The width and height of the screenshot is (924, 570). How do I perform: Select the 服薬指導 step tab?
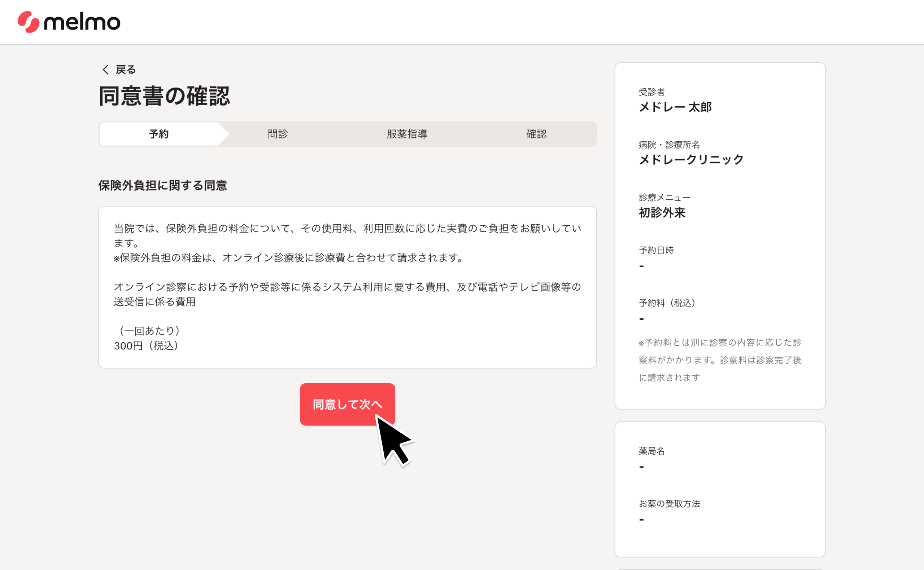(x=407, y=134)
